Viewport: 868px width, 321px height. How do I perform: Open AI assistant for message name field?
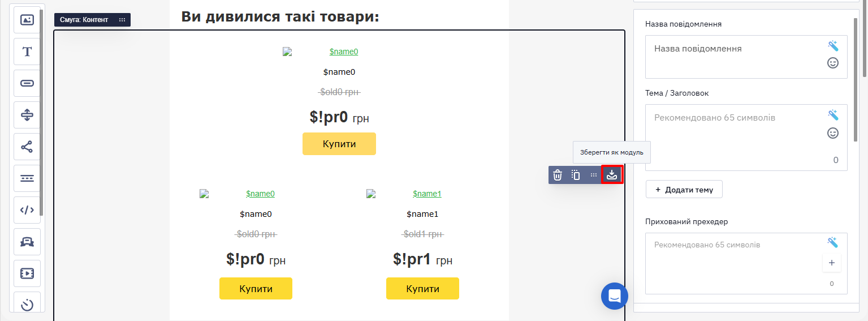(x=833, y=46)
